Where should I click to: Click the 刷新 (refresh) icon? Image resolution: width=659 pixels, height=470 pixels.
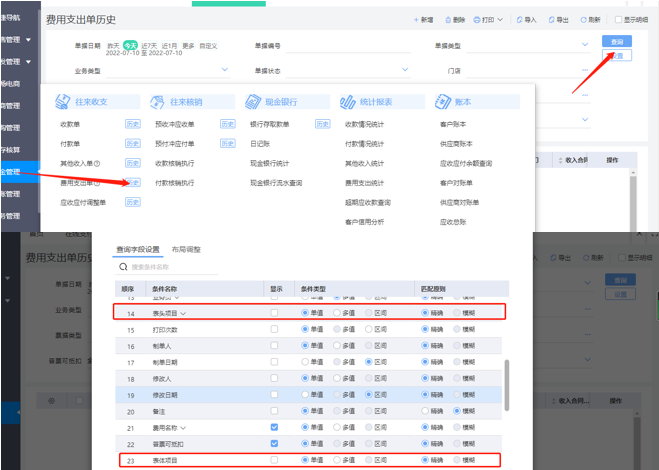[584, 19]
